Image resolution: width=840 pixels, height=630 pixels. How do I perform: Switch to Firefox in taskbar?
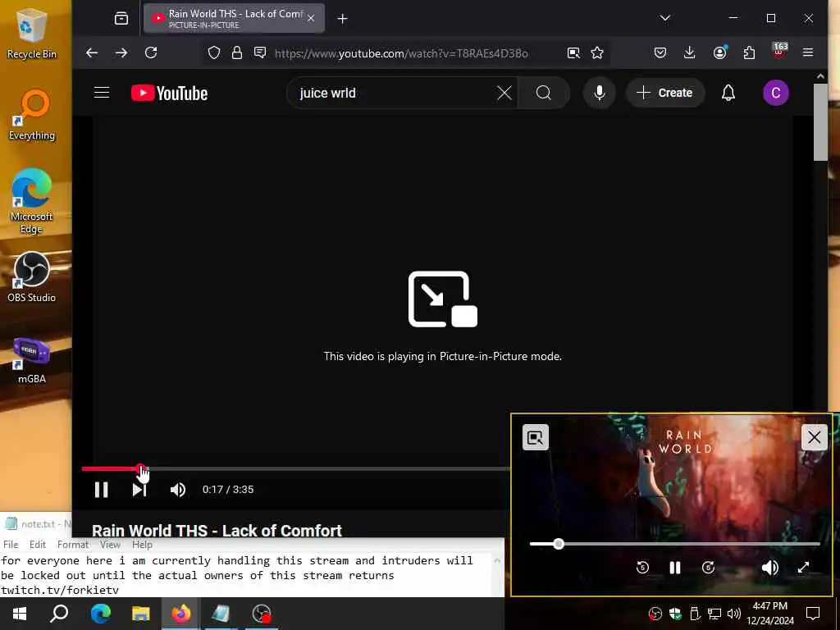[x=180, y=614]
